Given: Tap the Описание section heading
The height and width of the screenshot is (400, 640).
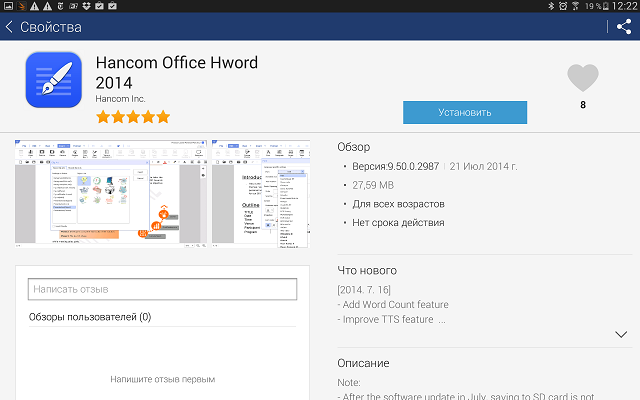Looking at the screenshot, I should point(363,363).
